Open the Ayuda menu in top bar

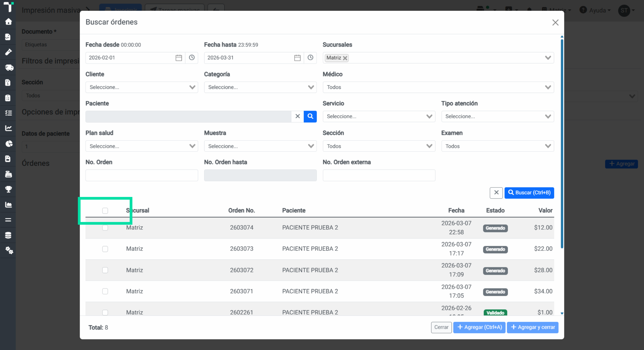[x=595, y=10]
